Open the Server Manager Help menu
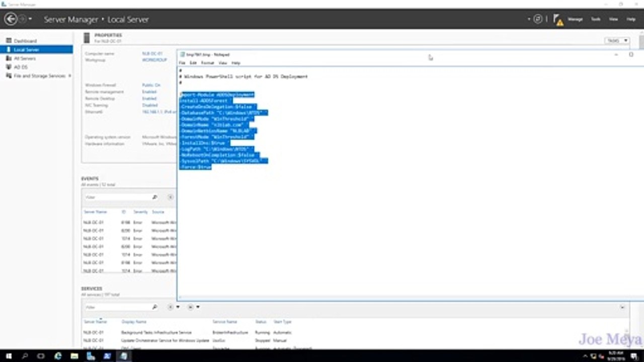This screenshot has height=362, width=644. [631, 19]
